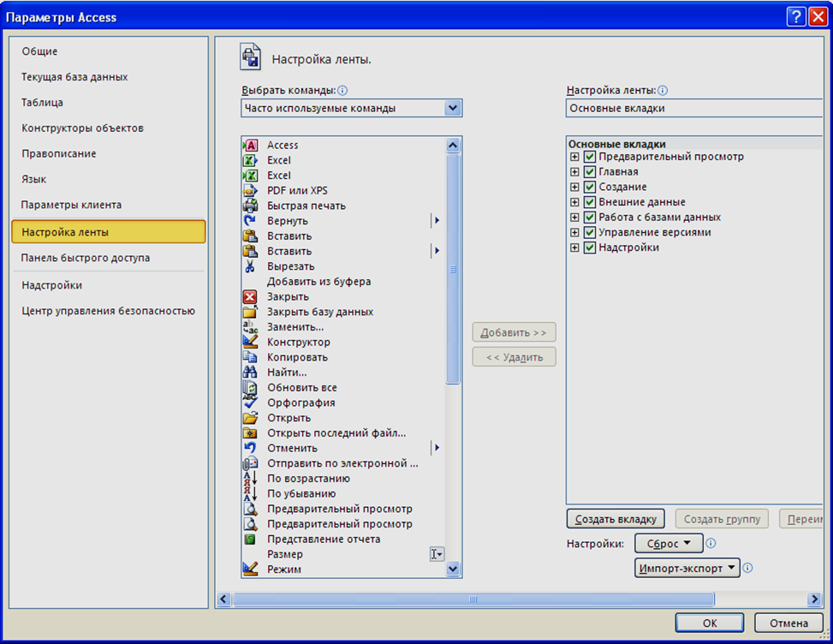Image resolution: width=833 pixels, height=644 pixels.
Task: Click commands list scroll down arrow
Action: [x=453, y=569]
